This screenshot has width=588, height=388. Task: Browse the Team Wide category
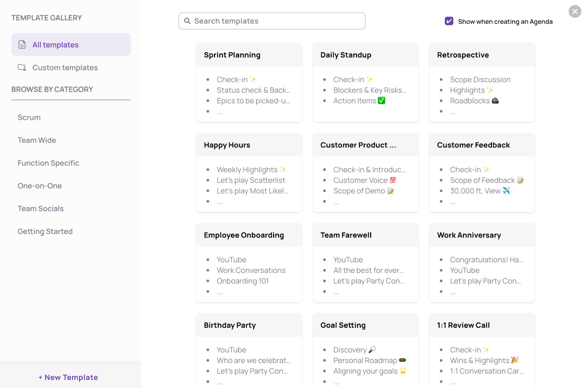[x=37, y=140]
